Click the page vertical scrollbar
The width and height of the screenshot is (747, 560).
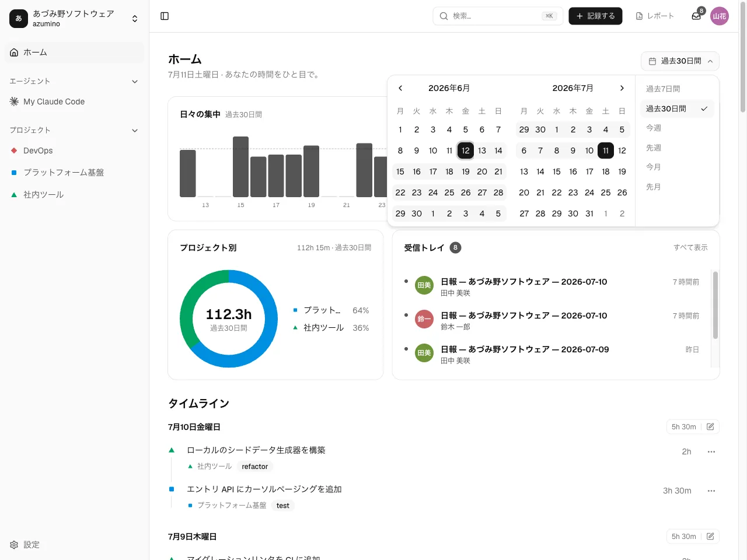click(743, 58)
